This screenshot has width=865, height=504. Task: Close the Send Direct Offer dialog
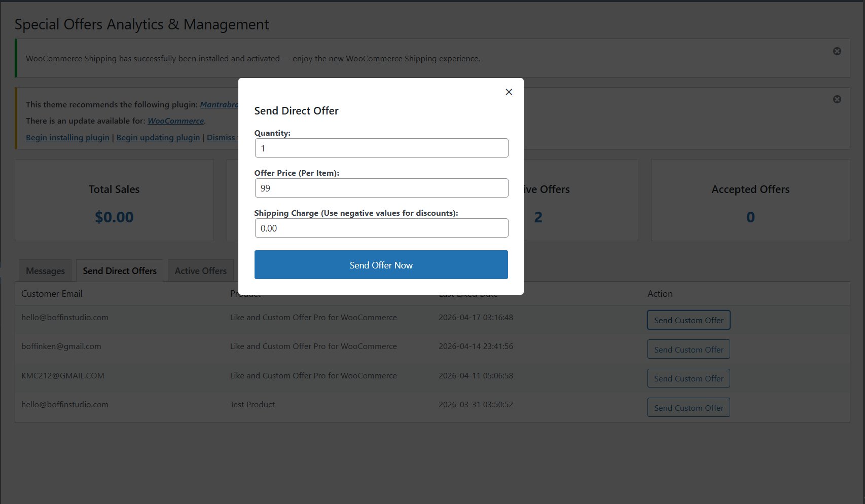coord(509,92)
